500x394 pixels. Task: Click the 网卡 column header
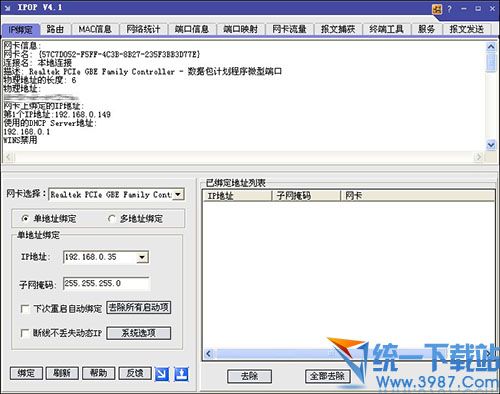pyautogui.click(x=417, y=196)
